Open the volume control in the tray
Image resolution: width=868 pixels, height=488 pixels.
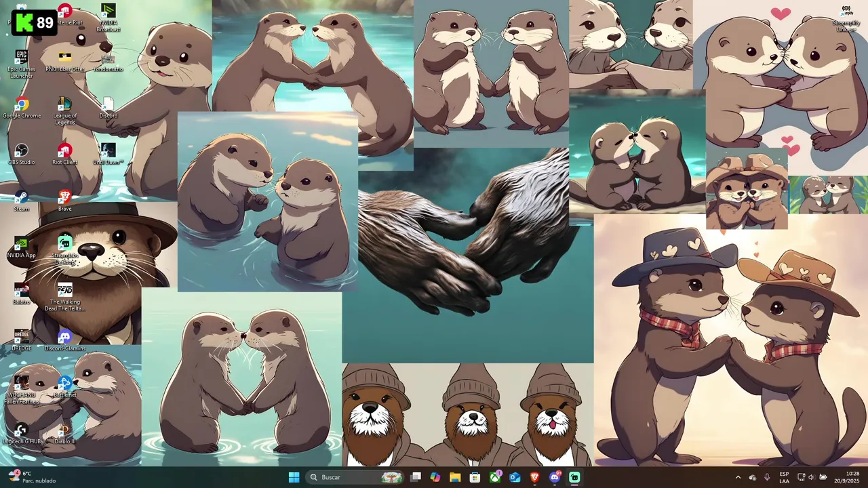point(811,477)
